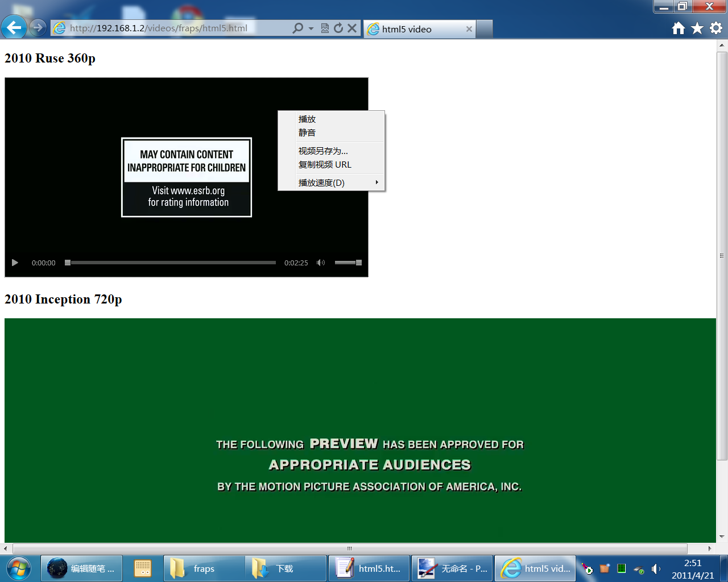Open the notepad-like taskbar icon
This screenshot has height=582, width=728.
tap(143, 568)
